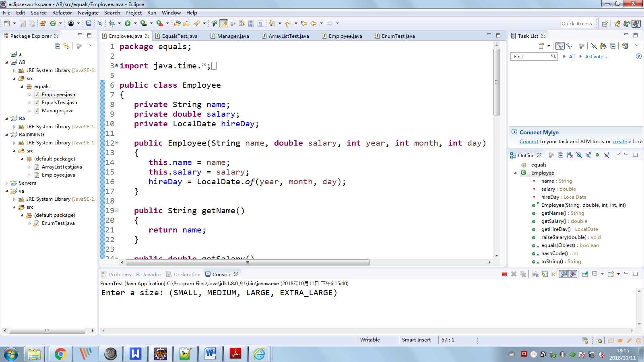The width and height of the screenshot is (644, 362).
Task: Toggle Focus on Workweek in Task List
Action: click(x=582, y=46)
